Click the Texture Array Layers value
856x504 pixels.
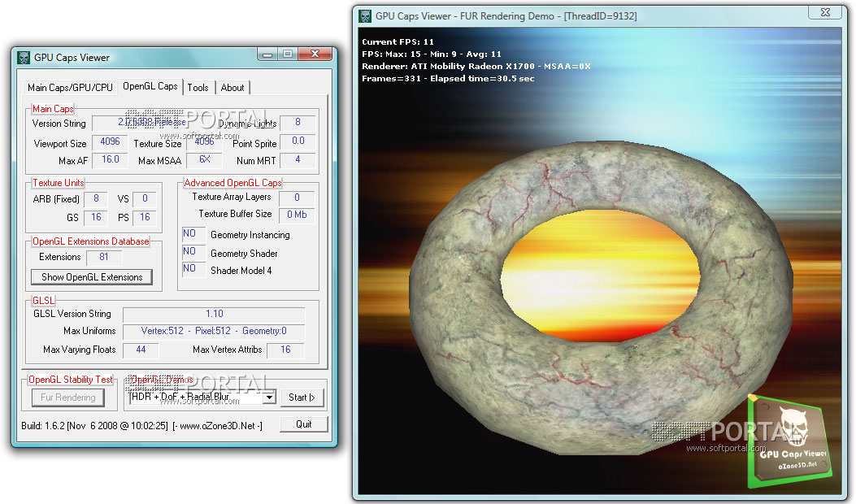[x=297, y=198]
